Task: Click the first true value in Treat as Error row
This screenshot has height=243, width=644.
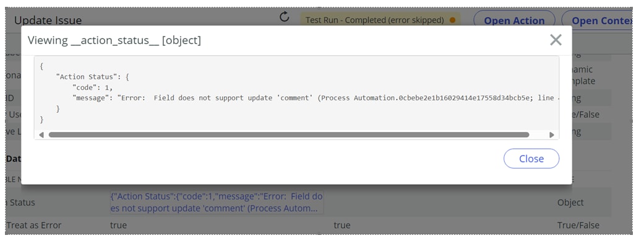Action: click(x=118, y=225)
